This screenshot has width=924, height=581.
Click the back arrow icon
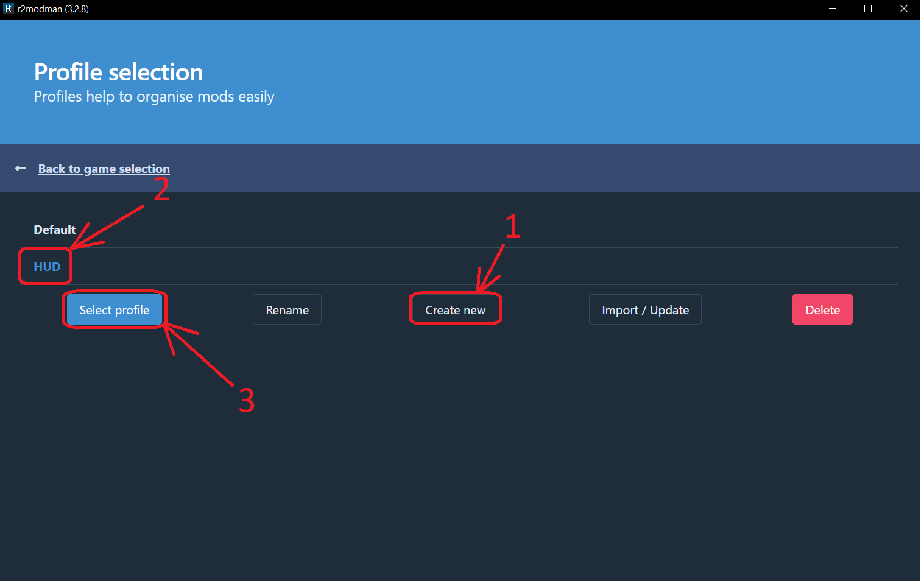click(x=21, y=169)
